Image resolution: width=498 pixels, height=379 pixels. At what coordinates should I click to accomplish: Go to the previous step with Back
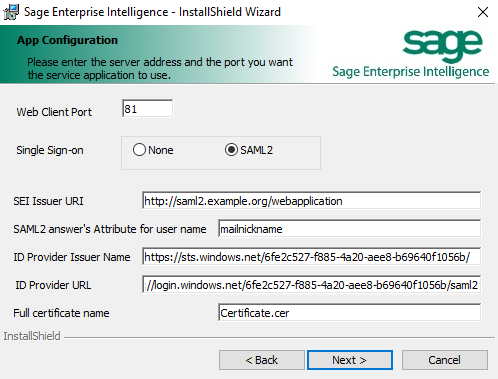click(262, 360)
